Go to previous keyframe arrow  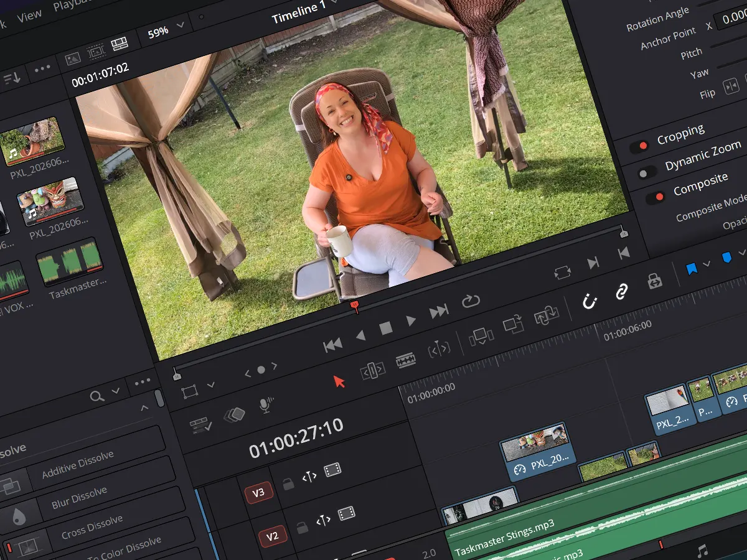(x=248, y=373)
